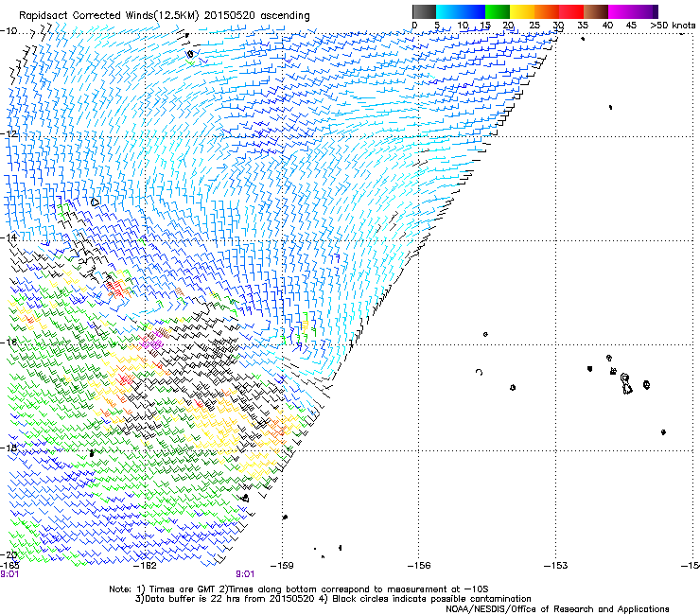Click the '>50 knots' legend label
Image resolution: width=700 pixels, height=615 pixels.
673,26
